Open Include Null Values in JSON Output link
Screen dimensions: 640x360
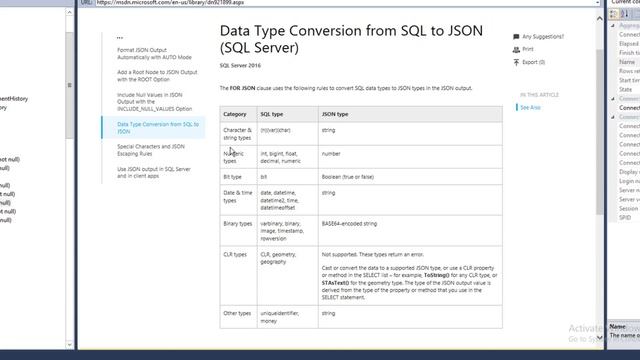pyautogui.click(x=154, y=102)
